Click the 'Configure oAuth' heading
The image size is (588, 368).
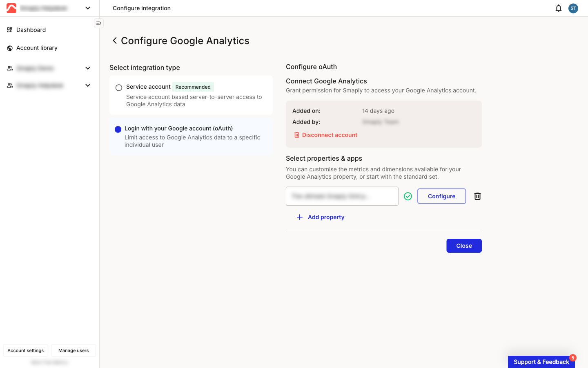coord(311,67)
